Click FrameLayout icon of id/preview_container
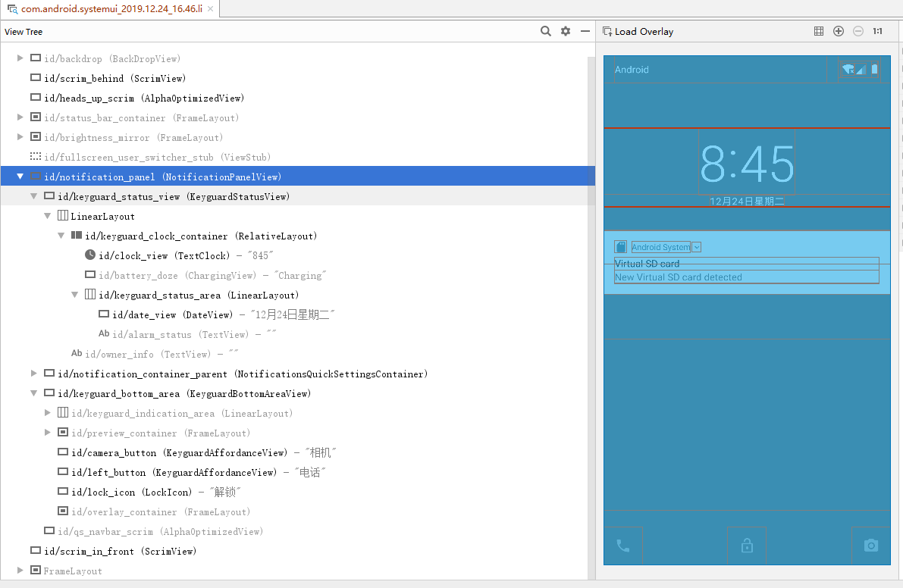Image resolution: width=903 pixels, height=588 pixels. click(63, 433)
